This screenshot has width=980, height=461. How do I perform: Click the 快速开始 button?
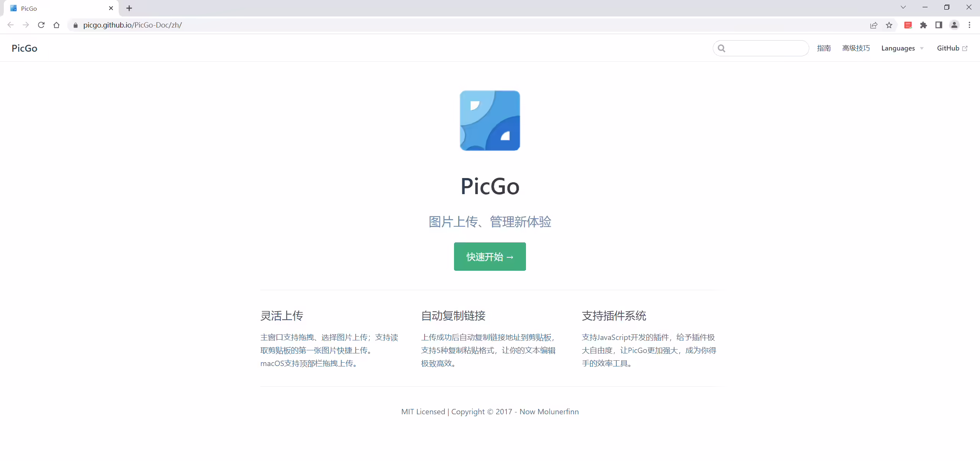click(x=490, y=257)
